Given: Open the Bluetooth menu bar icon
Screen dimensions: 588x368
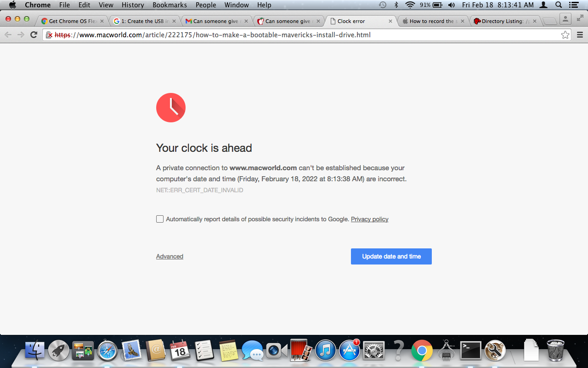Looking at the screenshot, I should pyautogui.click(x=396, y=5).
